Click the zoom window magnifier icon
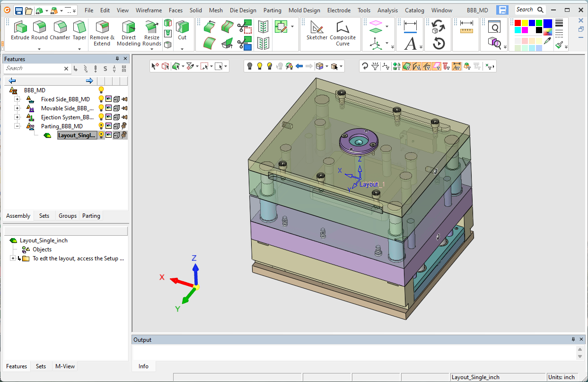The width and height of the screenshot is (588, 382). [x=494, y=27]
